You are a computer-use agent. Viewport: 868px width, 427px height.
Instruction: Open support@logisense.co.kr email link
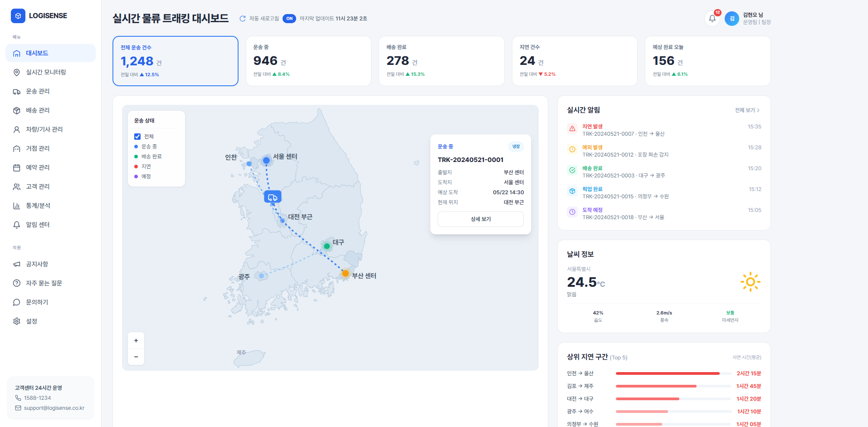click(54, 408)
